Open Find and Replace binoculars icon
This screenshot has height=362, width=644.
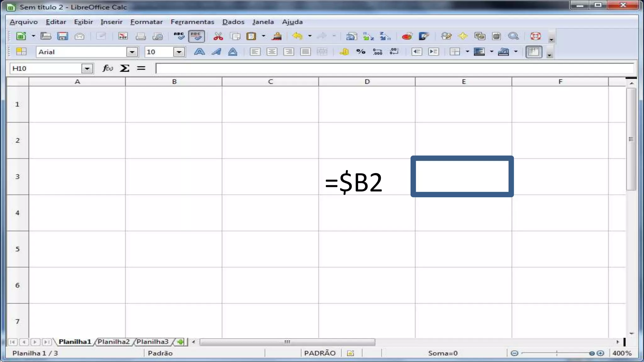point(446,36)
